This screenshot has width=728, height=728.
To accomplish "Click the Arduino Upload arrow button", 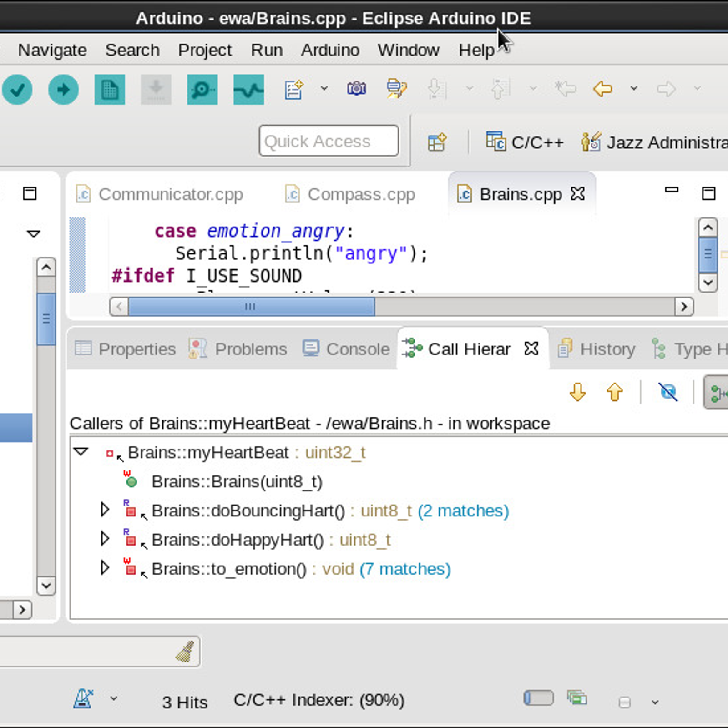I will [63, 90].
